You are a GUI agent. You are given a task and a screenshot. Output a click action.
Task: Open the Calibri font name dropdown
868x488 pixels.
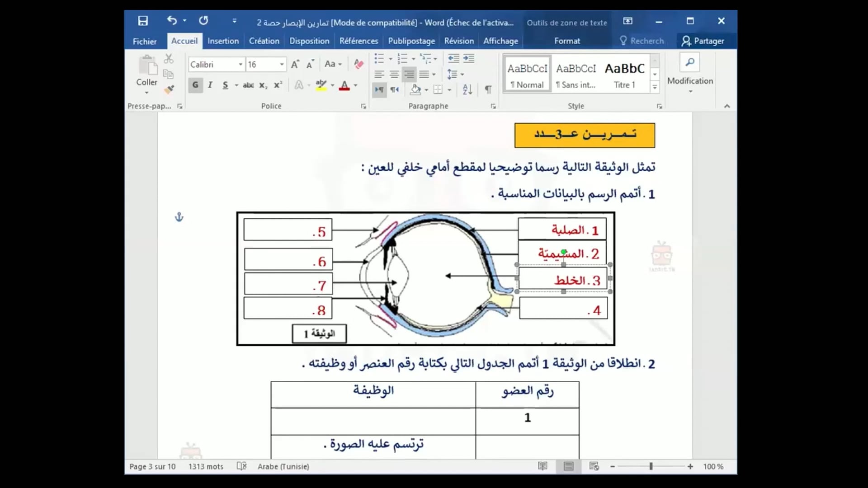pos(241,65)
